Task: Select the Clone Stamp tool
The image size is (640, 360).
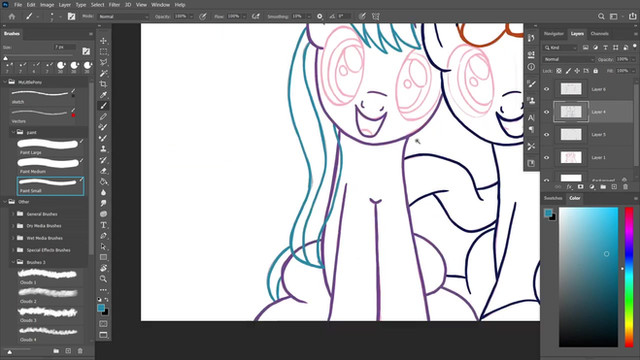Action: pyautogui.click(x=103, y=149)
